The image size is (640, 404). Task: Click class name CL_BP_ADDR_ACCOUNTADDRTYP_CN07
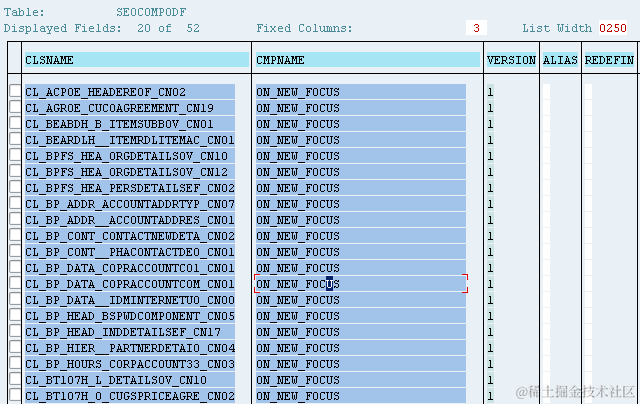click(130, 204)
